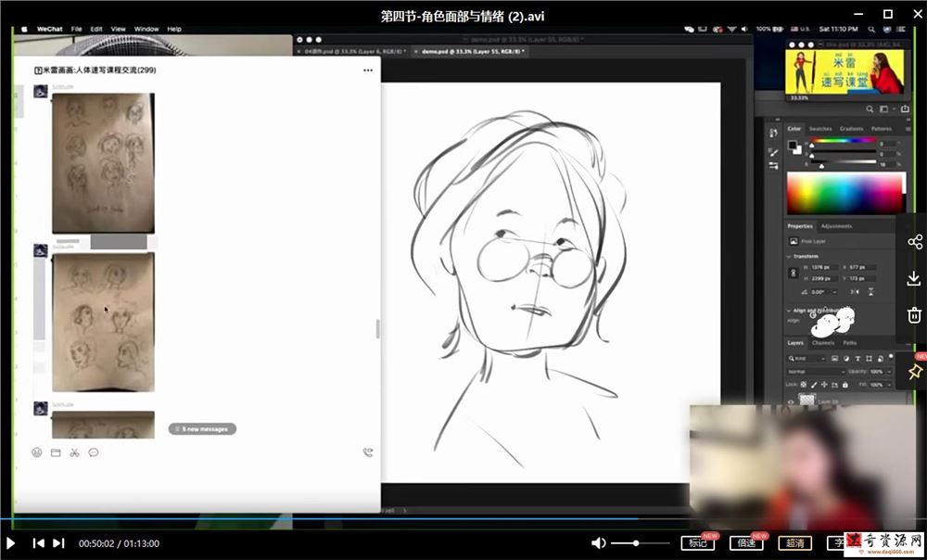Screen dimensions: 927x560
Task: Switch to the Channels tab
Action: [x=822, y=343]
